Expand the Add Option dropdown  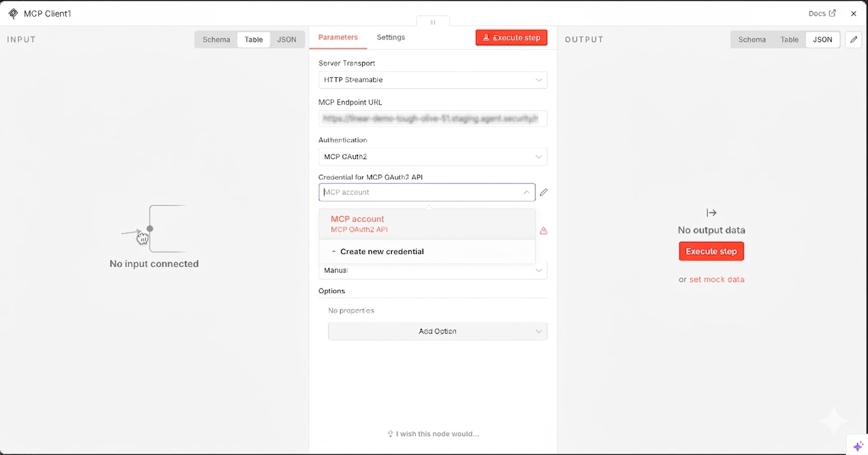tap(437, 331)
